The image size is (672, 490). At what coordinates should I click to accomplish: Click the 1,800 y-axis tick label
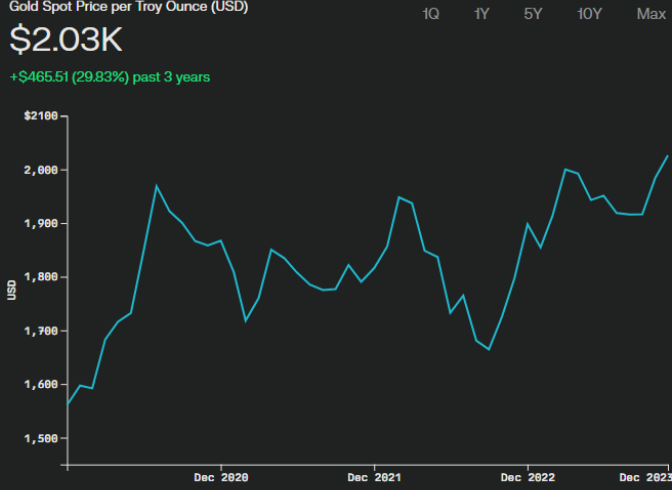click(x=42, y=277)
